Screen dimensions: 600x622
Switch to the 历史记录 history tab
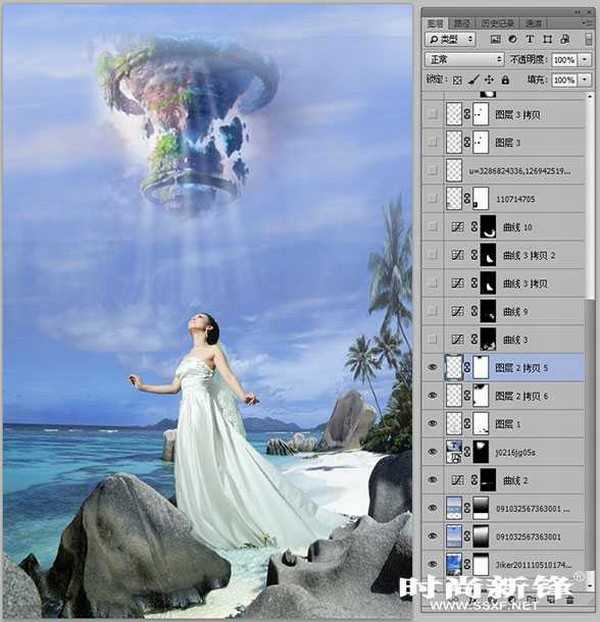coord(497,22)
